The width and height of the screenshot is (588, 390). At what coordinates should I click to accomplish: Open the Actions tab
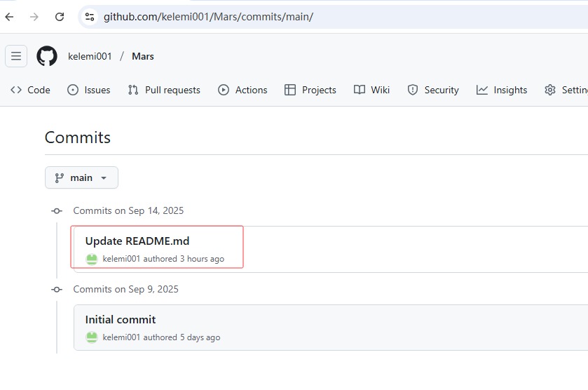point(242,90)
